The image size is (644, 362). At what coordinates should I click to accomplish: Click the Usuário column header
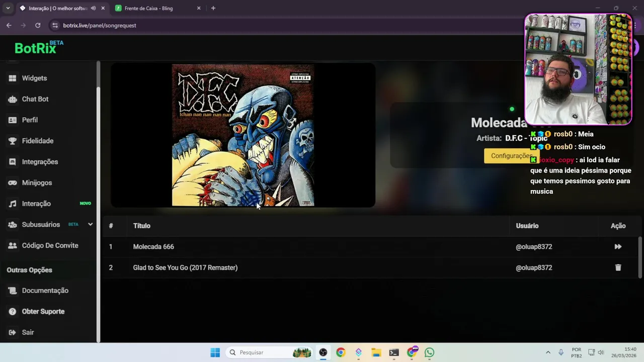527,226
